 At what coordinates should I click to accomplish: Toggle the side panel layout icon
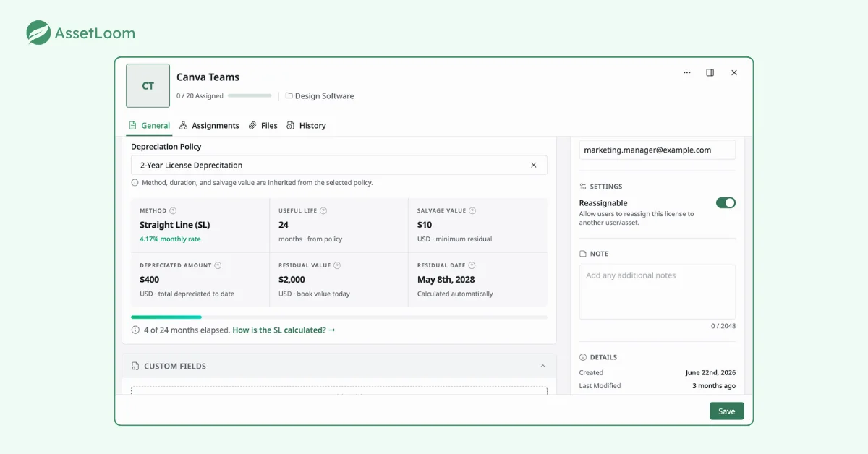pyautogui.click(x=710, y=73)
